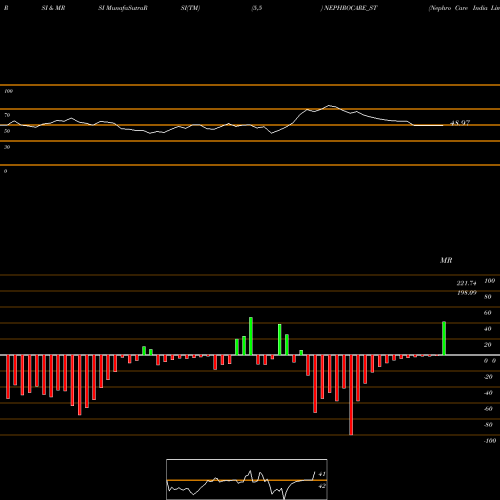Click the MR axis label -60
500x500 pixels.
click(x=488, y=409)
